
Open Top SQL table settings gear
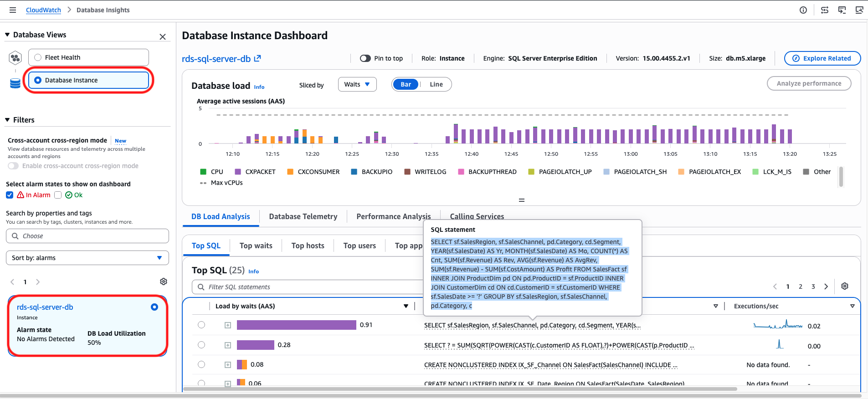[845, 286]
